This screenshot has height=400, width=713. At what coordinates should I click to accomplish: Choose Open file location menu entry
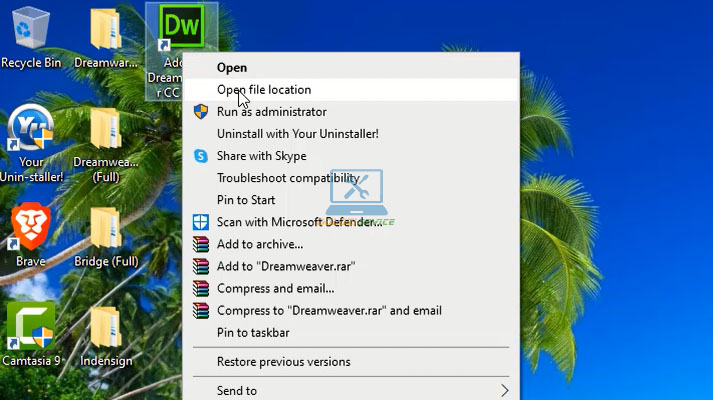pyautogui.click(x=264, y=90)
